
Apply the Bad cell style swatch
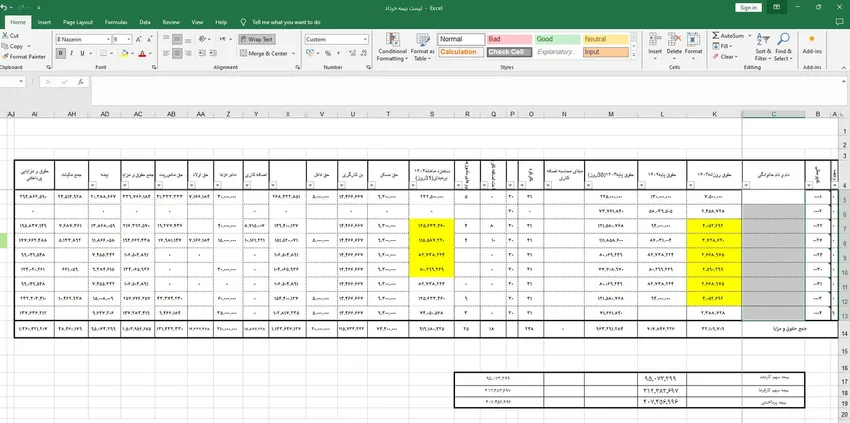click(x=507, y=39)
